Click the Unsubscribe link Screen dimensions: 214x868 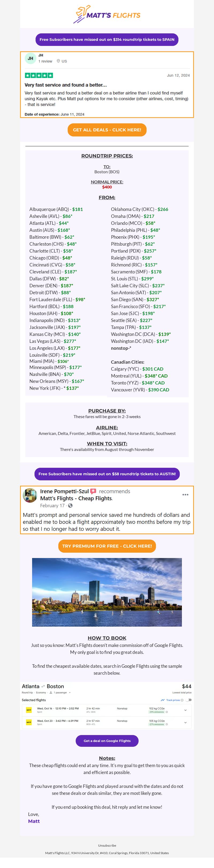107,845
